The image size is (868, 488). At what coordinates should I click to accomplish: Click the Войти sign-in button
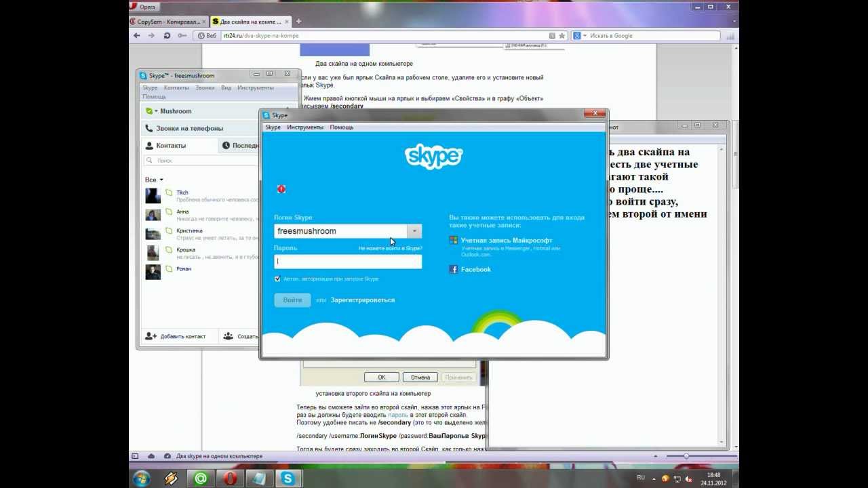coord(292,300)
